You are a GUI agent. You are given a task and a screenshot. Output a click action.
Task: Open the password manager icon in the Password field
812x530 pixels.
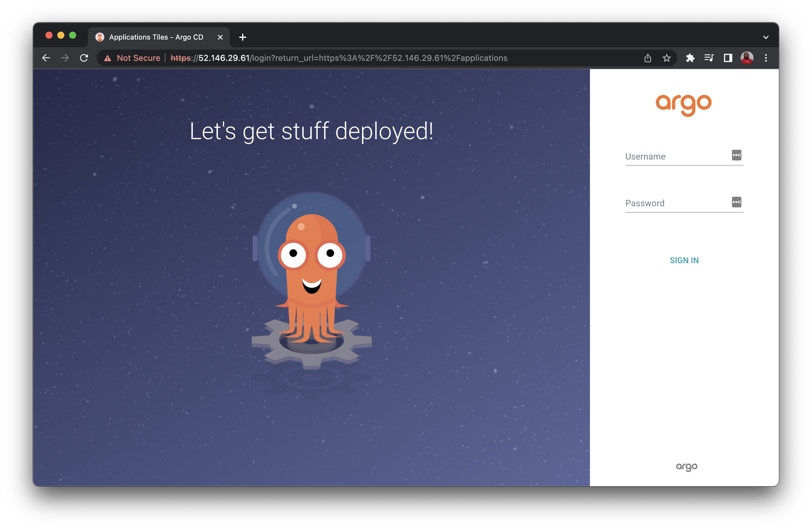click(737, 202)
